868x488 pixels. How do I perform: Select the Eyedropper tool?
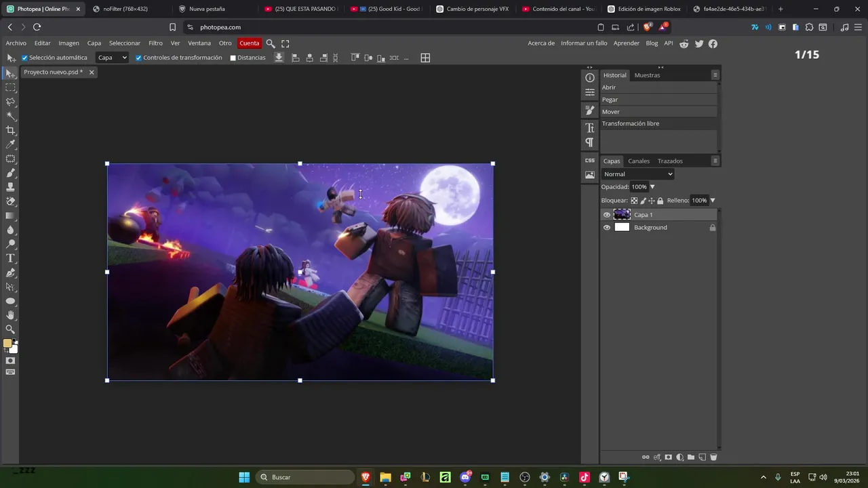tap(10, 144)
